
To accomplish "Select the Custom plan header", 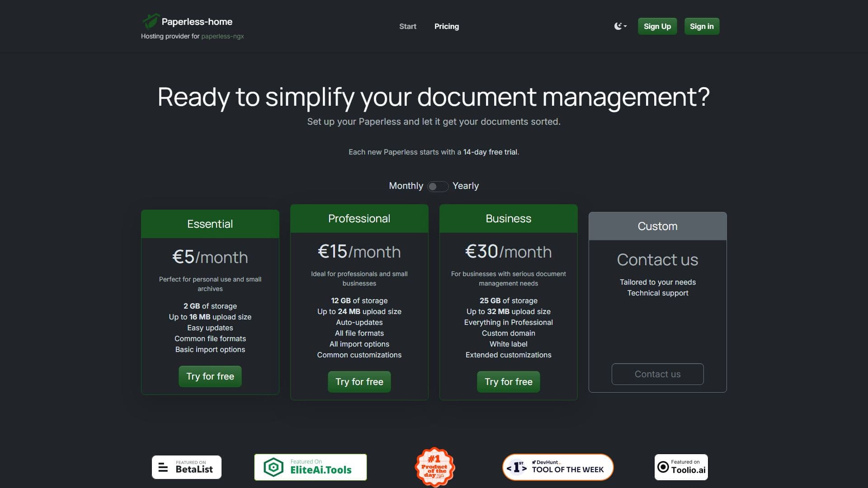I will click(x=658, y=226).
